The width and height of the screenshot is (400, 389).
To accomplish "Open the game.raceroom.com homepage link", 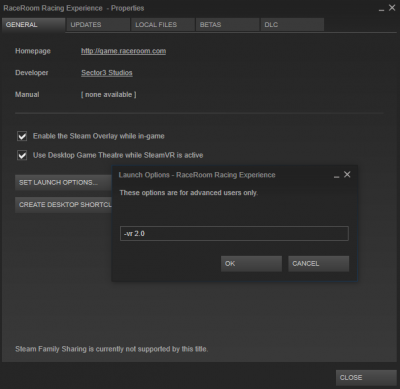I will tap(123, 51).
